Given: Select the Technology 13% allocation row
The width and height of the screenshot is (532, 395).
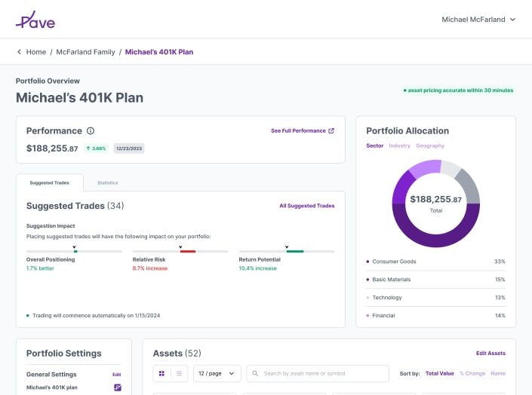Looking at the screenshot, I should click(435, 297).
